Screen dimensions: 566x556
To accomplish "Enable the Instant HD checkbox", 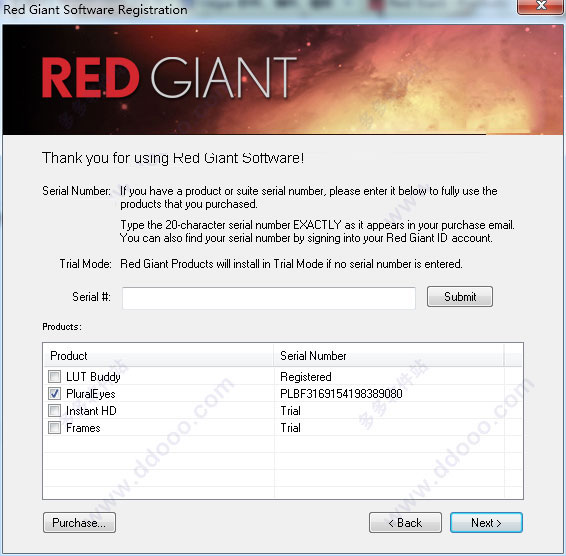I will click(x=55, y=411).
